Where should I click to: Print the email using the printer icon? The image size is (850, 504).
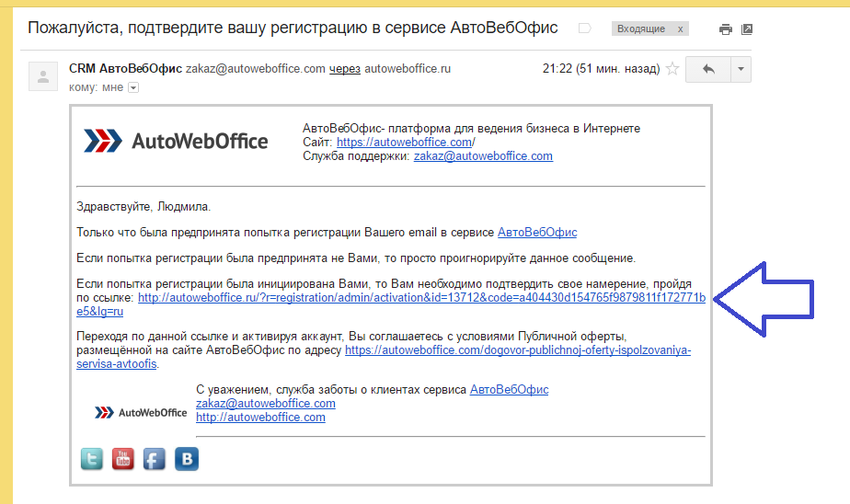tap(726, 29)
